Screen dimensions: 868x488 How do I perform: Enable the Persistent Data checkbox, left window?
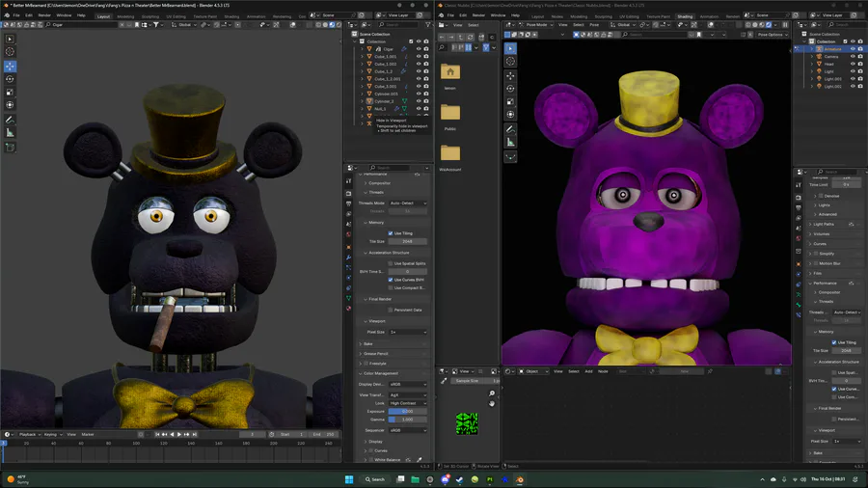[391, 310]
